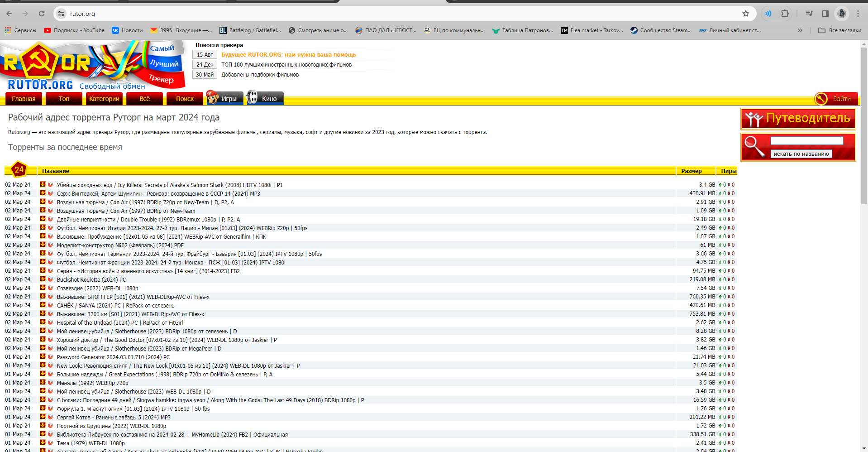Open the "ПАО ДАЛЬНЕВОСТ..." bookmark
This screenshot has height=452, width=868.
[x=386, y=30]
